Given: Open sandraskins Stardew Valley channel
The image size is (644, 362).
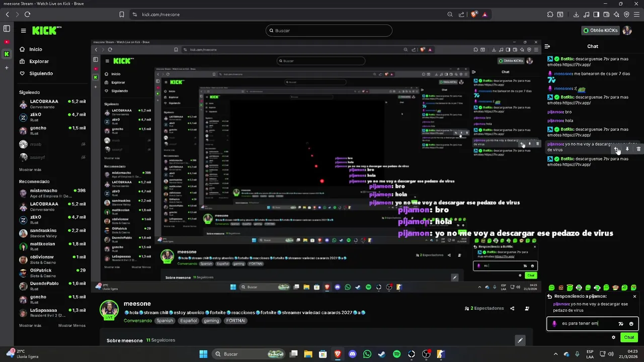Looking at the screenshot, I should (x=52, y=233).
